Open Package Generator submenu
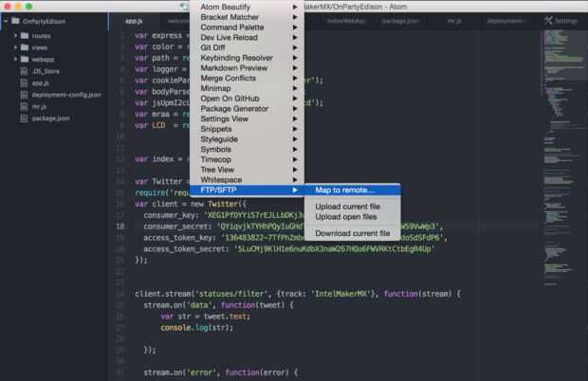 (x=247, y=108)
